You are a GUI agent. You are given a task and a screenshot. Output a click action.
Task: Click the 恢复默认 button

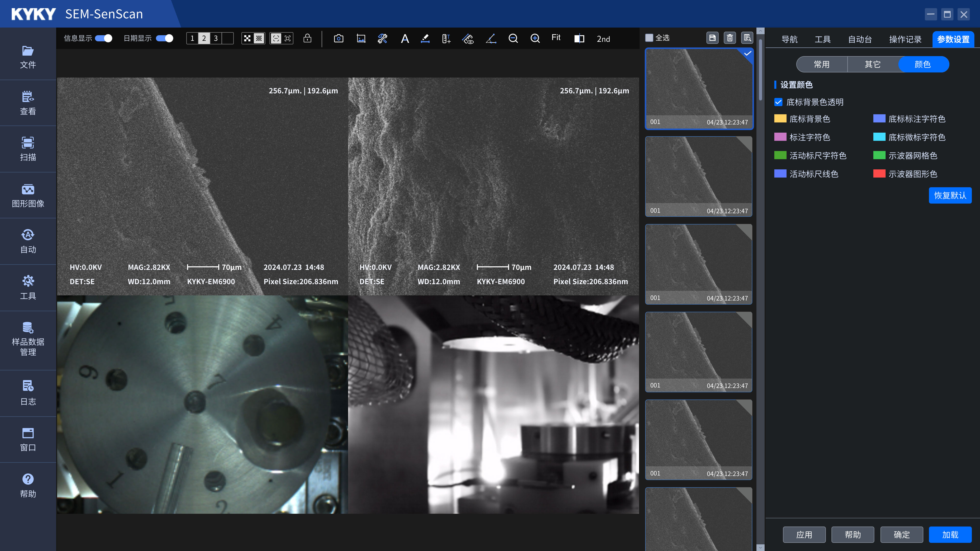950,195
